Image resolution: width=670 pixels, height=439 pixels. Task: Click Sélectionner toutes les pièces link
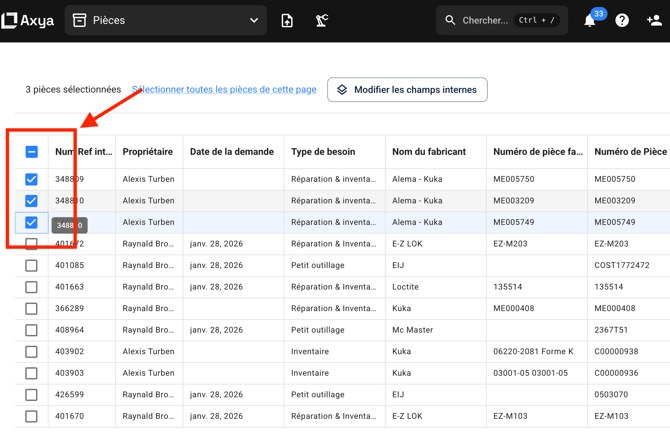point(224,90)
